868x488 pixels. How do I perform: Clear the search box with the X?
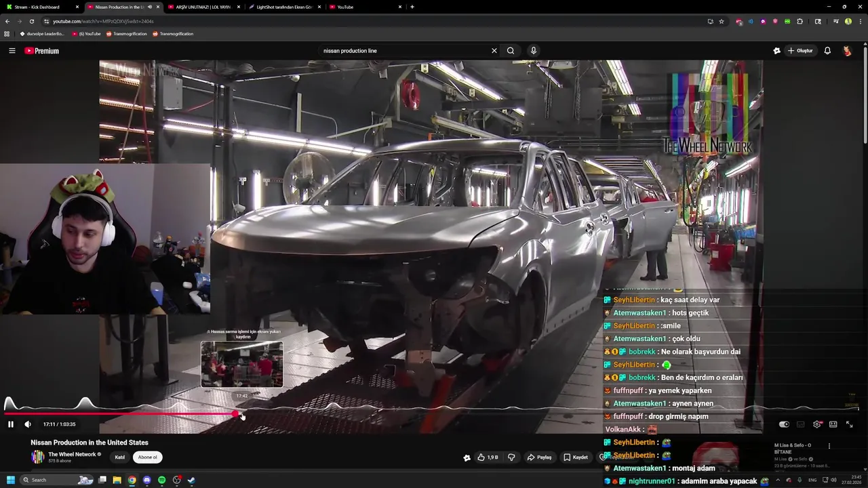494,51
